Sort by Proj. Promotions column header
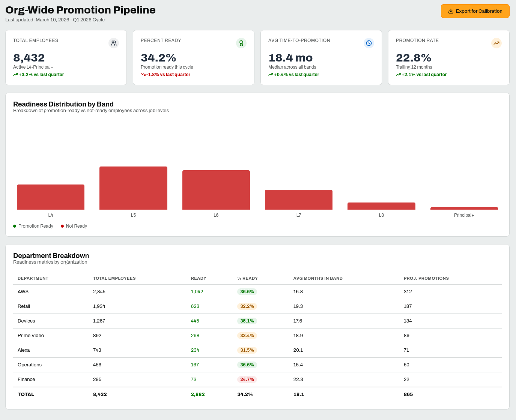516x420 pixels. point(426,278)
